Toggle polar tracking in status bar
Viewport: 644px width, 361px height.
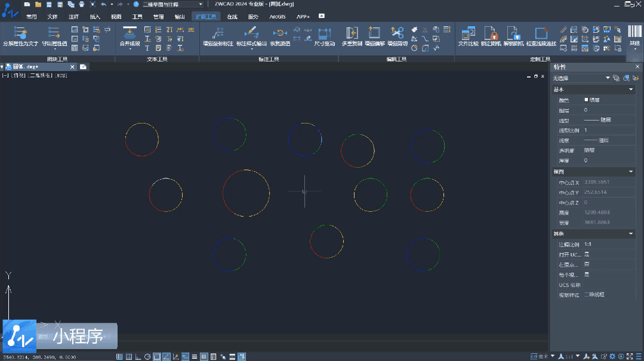147,357
